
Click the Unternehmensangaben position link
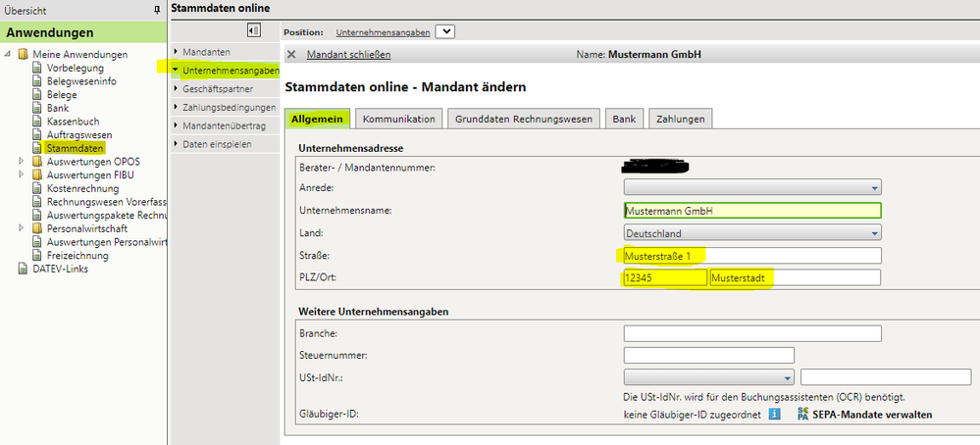tap(383, 32)
